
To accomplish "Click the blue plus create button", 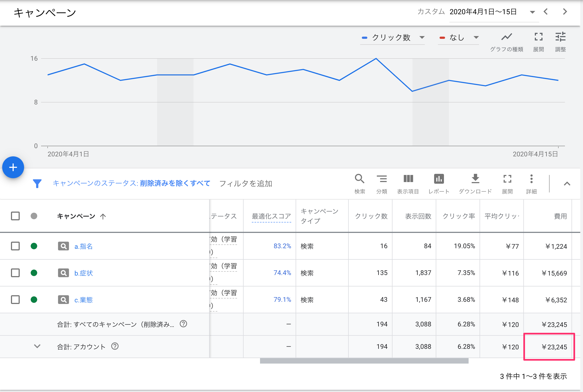I will pyautogui.click(x=13, y=167).
